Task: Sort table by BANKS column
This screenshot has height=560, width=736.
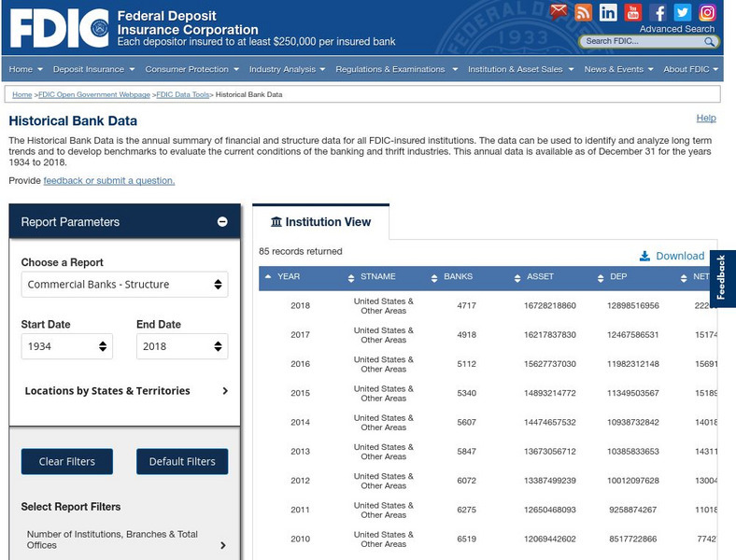Action: coord(458,277)
